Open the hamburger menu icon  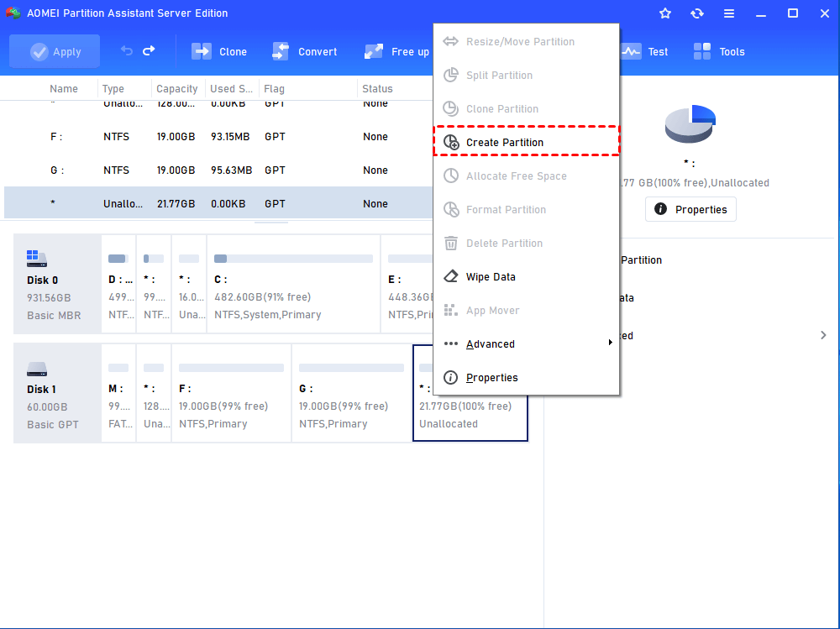[728, 13]
